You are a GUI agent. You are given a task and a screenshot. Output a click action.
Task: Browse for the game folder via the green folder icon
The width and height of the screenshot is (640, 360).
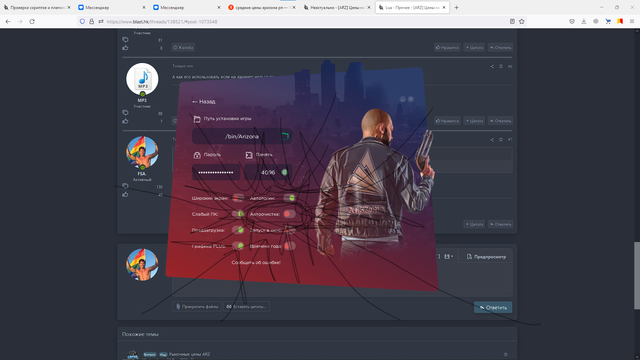(285, 136)
